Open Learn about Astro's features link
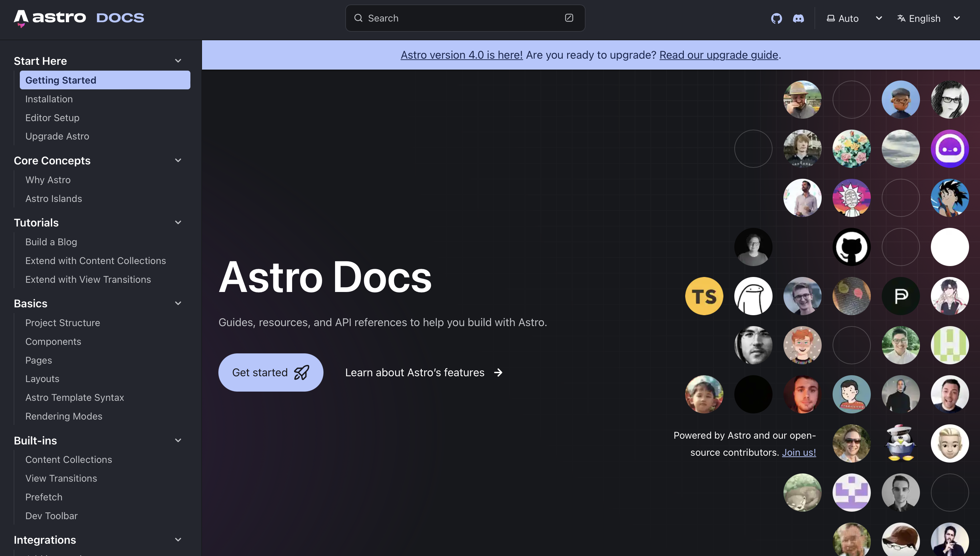The image size is (980, 556). pyautogui.click(x=424, y=372)
